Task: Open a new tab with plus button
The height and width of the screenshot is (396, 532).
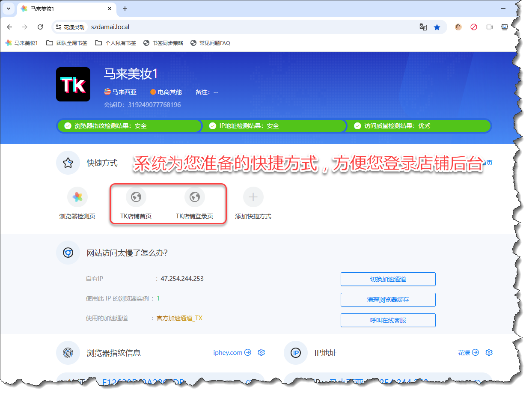Action: pyautogui.click(x=125, y=9)
